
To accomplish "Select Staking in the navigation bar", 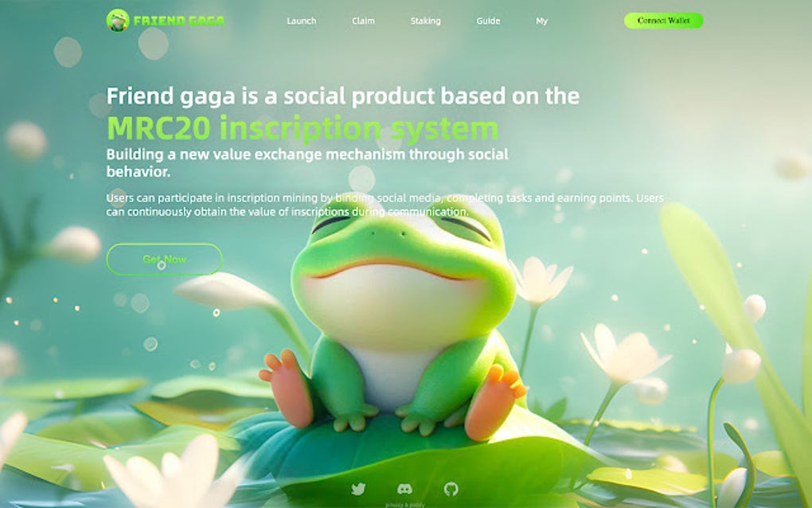I will [x=426, y=21].
